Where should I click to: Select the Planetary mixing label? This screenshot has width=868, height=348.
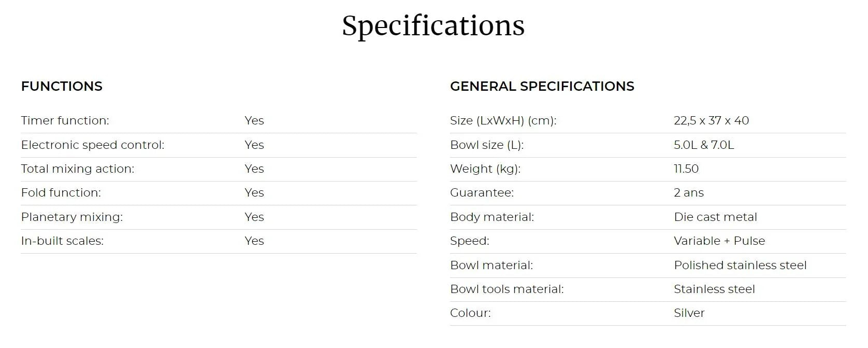point(71,217)
